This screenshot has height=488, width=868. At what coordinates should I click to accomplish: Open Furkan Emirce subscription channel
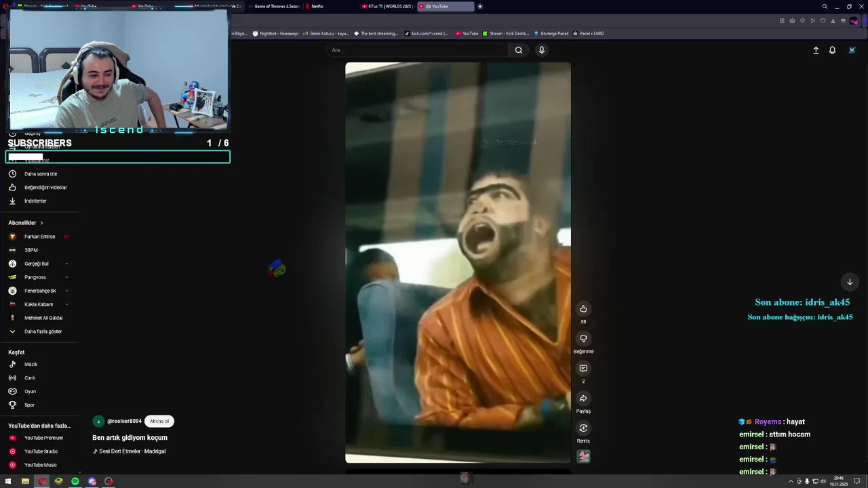(39, 237)
